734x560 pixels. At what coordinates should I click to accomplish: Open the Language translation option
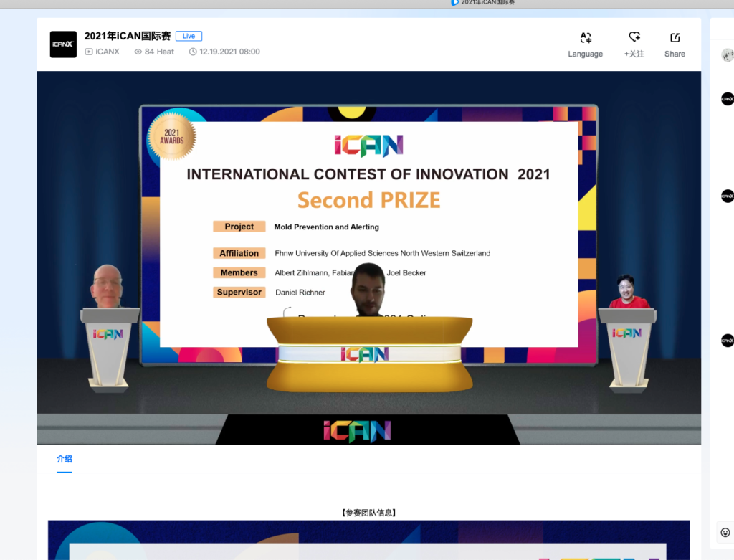[x=585, y=45]
